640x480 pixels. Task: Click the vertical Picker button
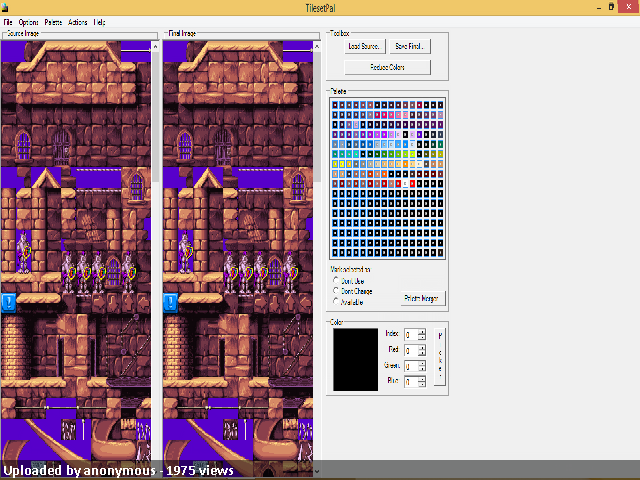440,357
